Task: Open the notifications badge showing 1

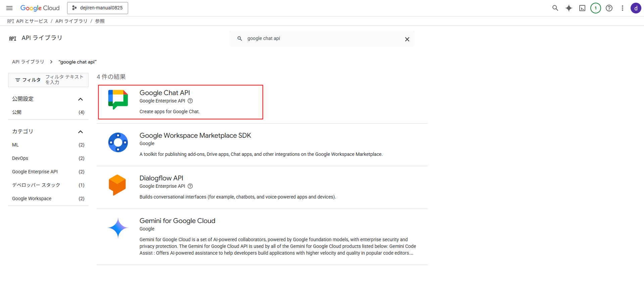Action: tap(596, 8)
